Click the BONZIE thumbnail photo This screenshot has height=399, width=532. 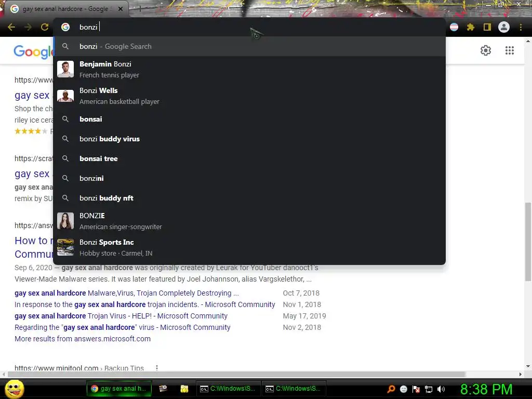[65, 221]
